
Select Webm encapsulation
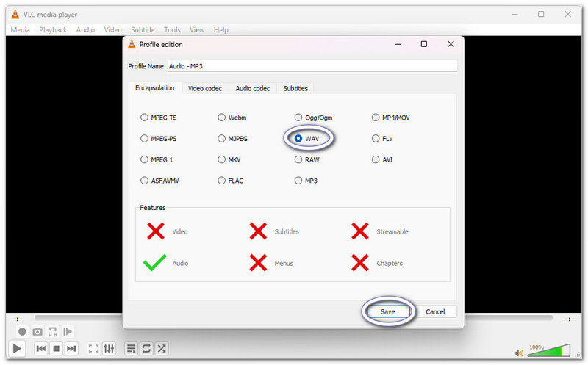(232, 118)
